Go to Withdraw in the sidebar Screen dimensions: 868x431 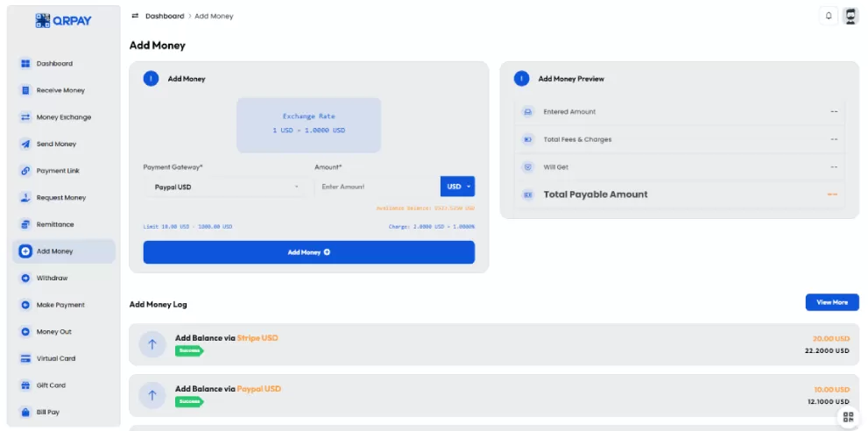pos(52,279)
